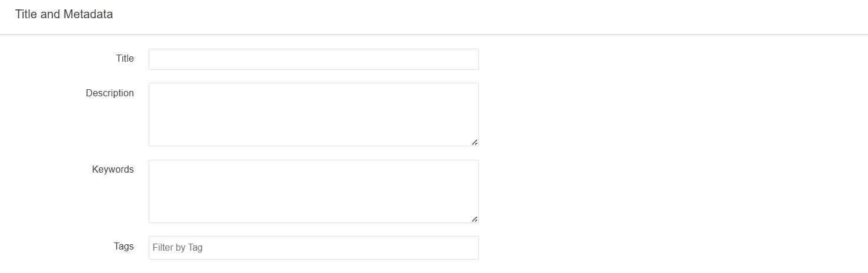Click the Tags label

pos(123,246)
